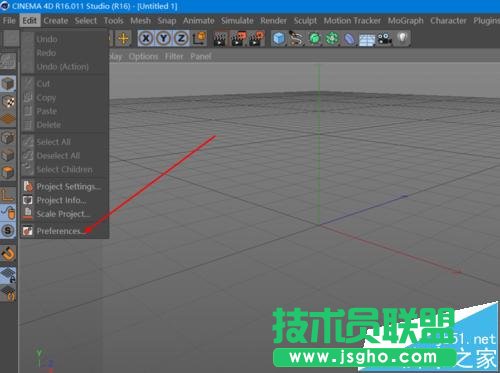The height and width of the screenshot is (373, 500).
Task: Open the Animate menu
Action: (x=198, y=21)
